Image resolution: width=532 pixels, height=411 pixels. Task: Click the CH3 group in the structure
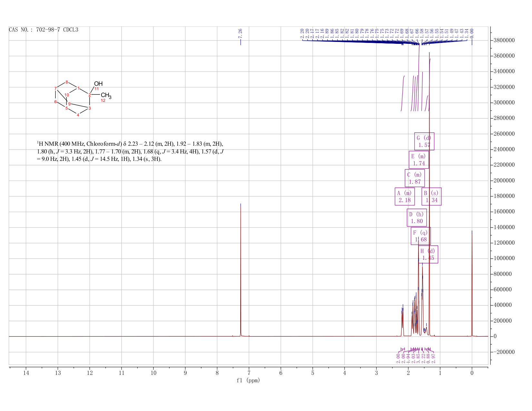[106, 95]
